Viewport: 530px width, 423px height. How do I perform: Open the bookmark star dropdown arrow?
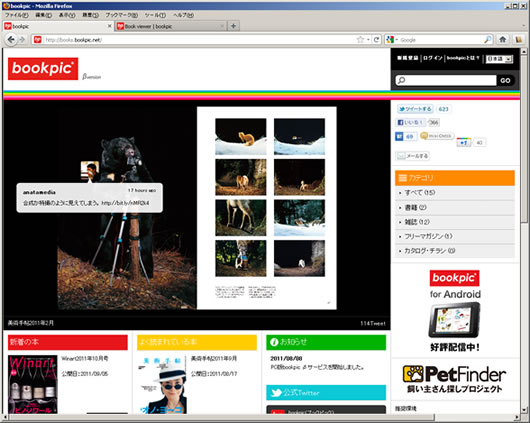368,40
